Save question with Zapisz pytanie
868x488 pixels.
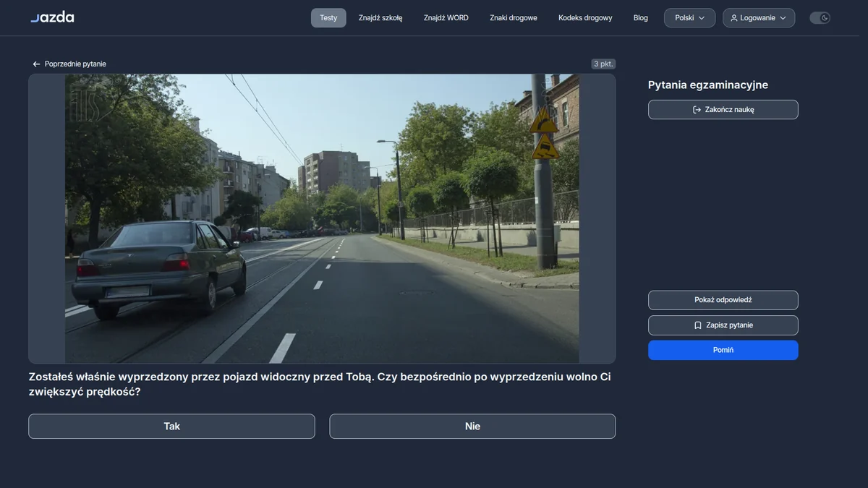(723, 325)
